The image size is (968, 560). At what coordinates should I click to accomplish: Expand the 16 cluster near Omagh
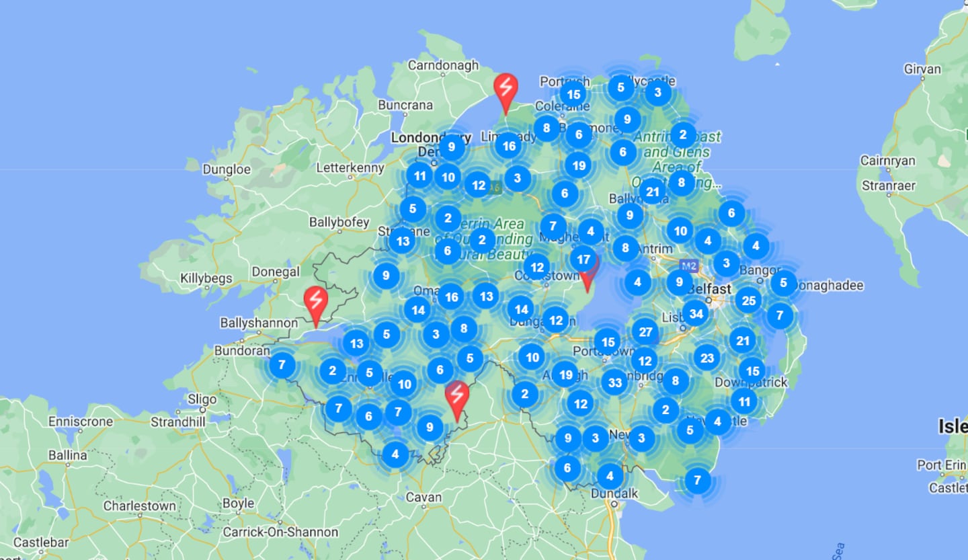click(x=450, y=296)
